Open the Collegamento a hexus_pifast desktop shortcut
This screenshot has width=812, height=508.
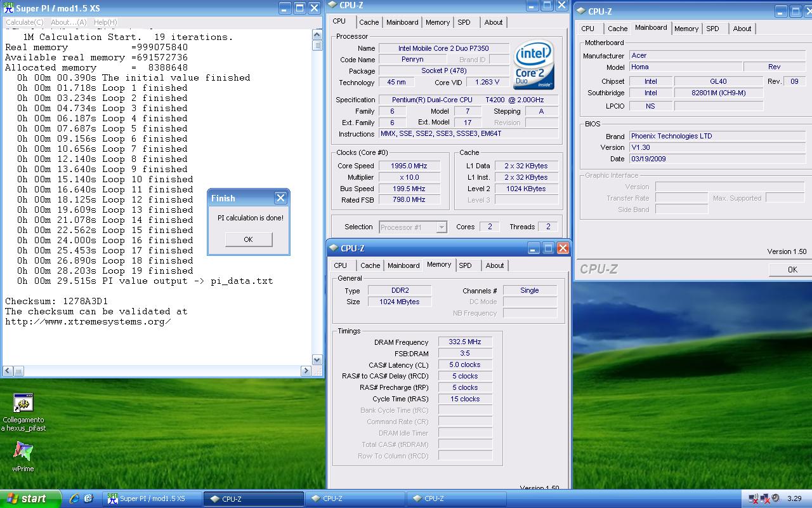point(23,413)
